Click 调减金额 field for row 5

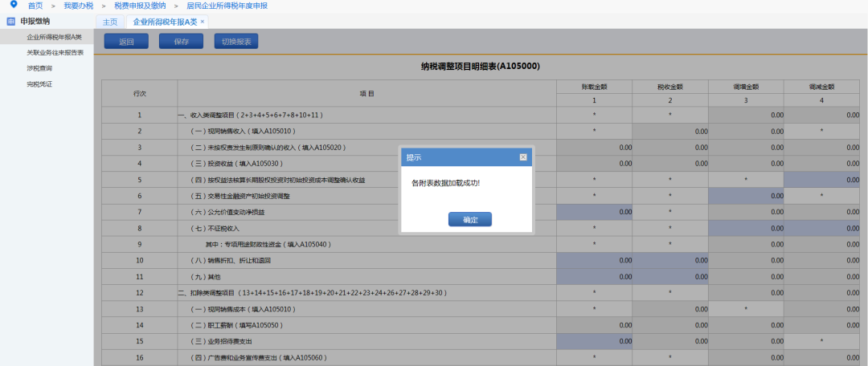(x=822, y=180)
